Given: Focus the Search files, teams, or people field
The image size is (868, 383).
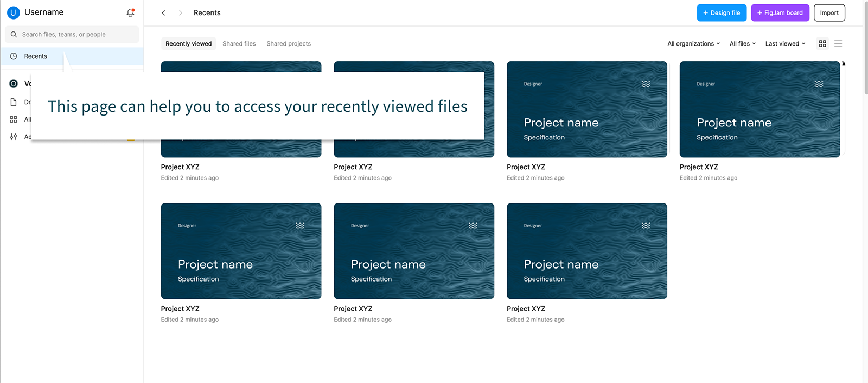Looking at the screenshot, I should click(x=72, y=34).
